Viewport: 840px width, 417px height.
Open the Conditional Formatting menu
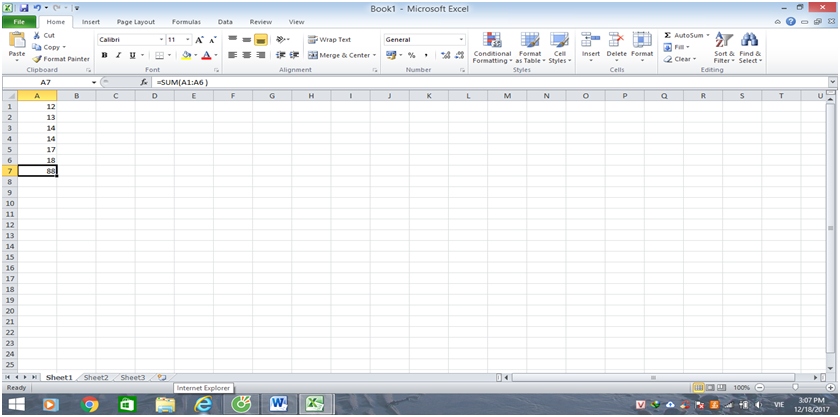(x=492, y=47)
